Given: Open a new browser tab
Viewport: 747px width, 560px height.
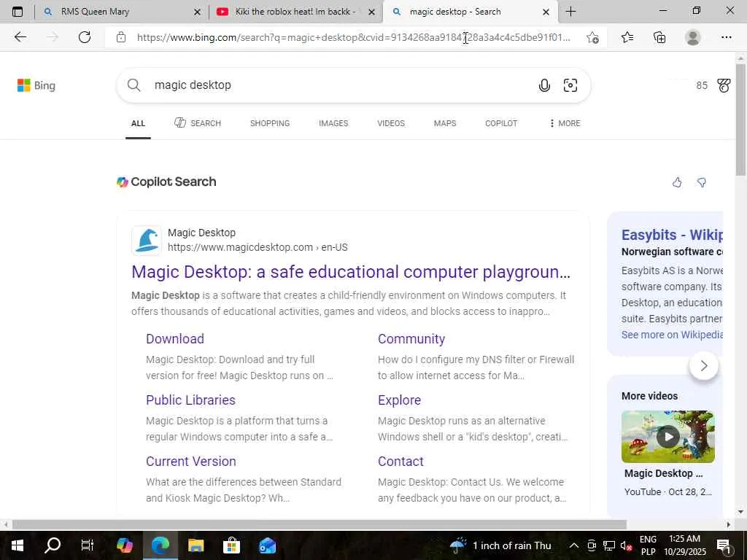Looking at the screenshot, I should 570,12.
